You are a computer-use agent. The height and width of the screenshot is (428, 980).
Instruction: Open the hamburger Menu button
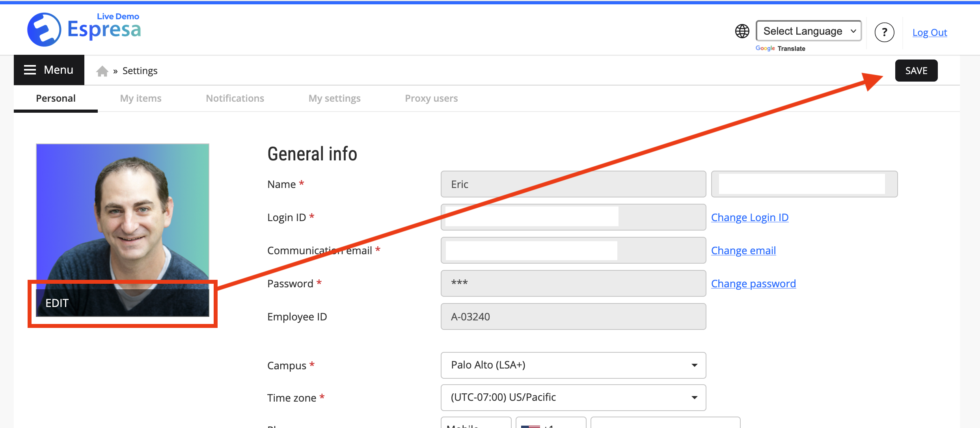[49, 70]
